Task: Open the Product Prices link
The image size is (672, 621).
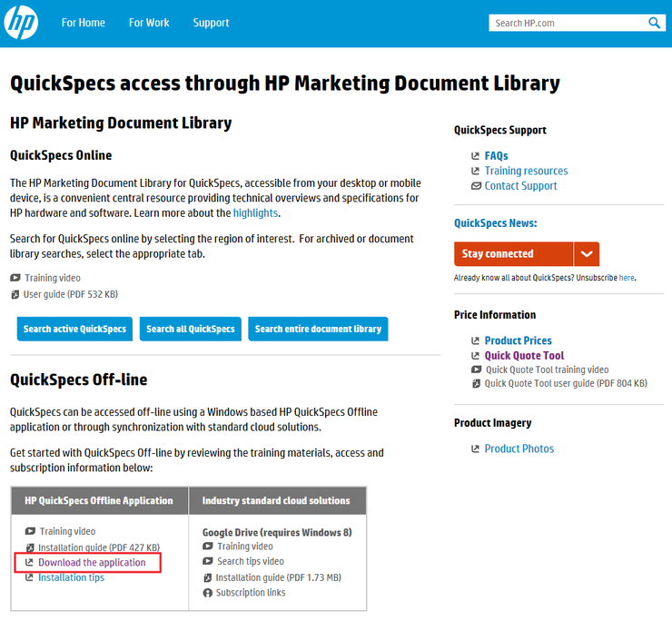Action: [x=519, y=340]
